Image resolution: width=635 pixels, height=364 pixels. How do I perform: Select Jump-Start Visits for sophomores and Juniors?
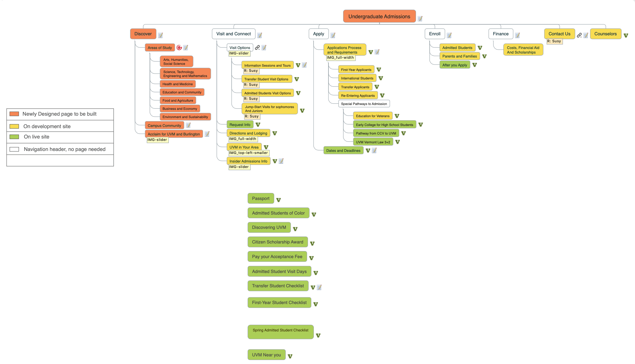click(x=270, y=109)
